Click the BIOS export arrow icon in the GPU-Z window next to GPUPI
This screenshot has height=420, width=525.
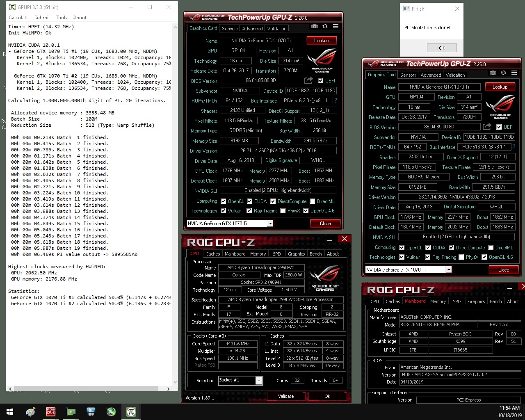pos(308,80)
